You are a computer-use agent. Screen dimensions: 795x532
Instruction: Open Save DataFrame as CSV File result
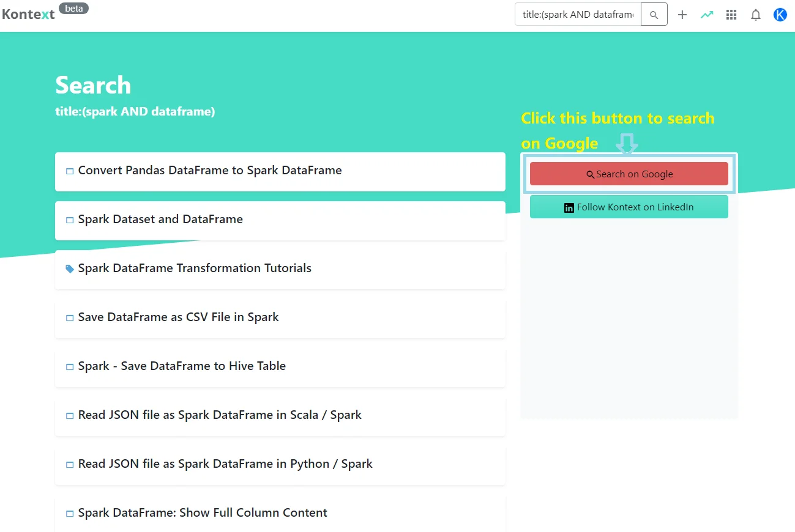(178, 317)
